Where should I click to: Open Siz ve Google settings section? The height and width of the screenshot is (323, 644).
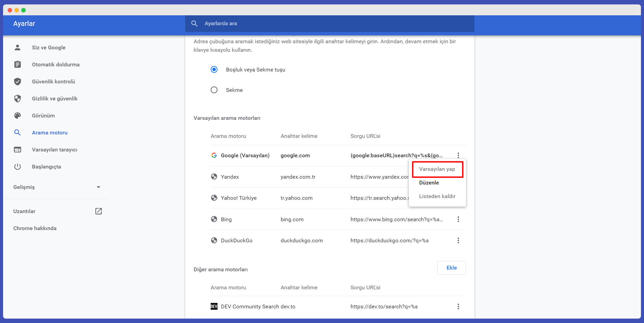coord(49,48)
